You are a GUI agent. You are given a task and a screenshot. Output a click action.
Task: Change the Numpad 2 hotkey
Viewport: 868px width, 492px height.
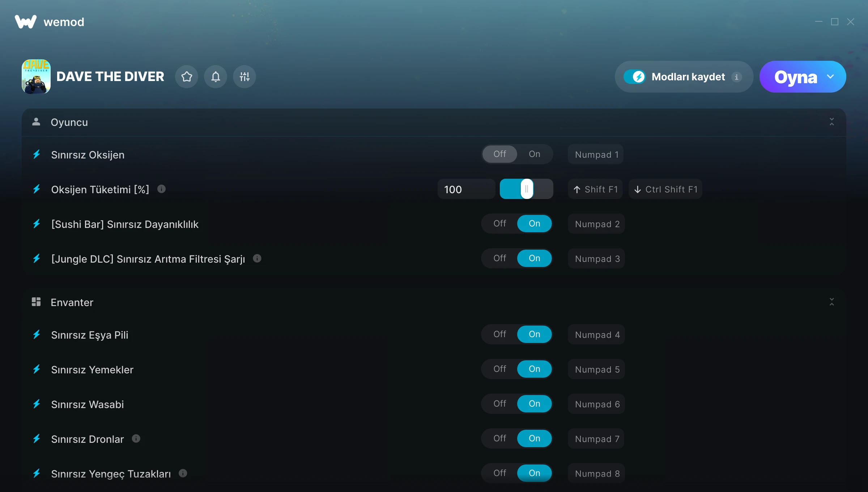coord(596,224)
